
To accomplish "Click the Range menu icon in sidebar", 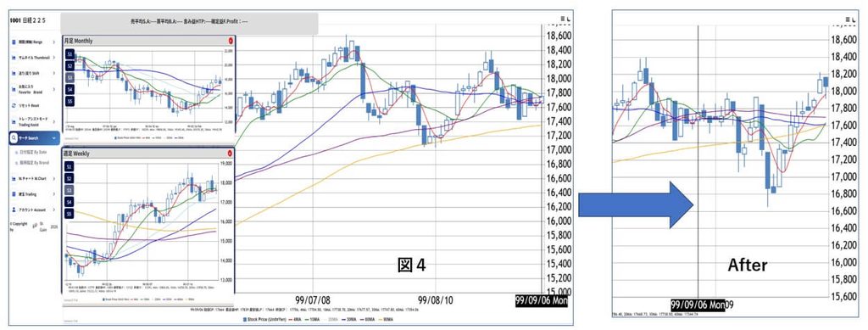I will coord(14,42).
